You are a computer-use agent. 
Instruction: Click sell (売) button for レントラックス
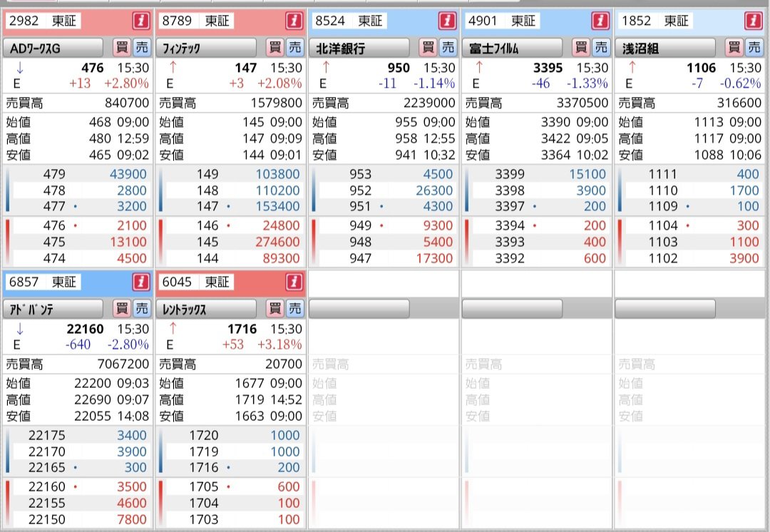295,309
